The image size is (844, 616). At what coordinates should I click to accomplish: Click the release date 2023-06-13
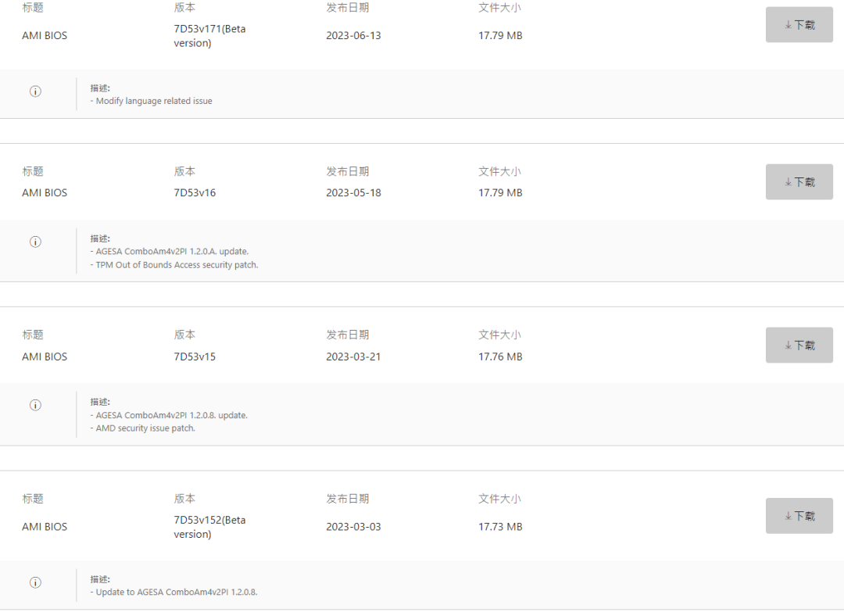[x=353, y=36]
